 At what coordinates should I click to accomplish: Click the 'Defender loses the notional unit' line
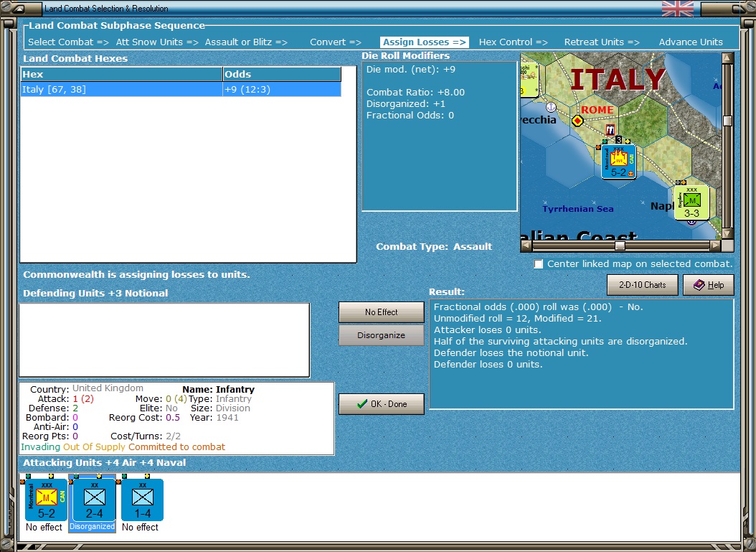click(x=511, y=352)
